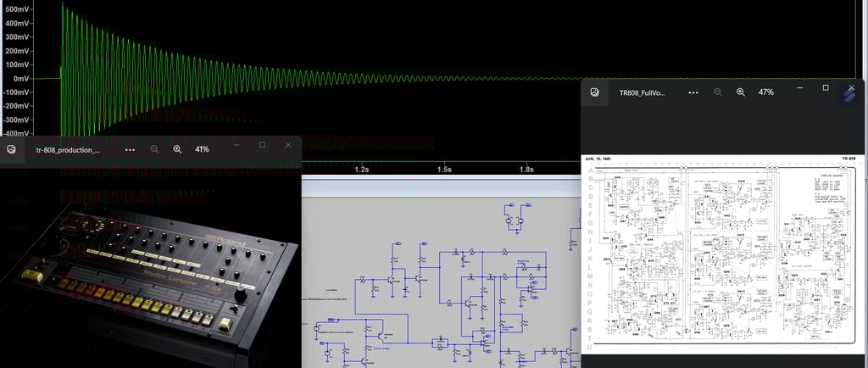
Task: Maximize the tr-808_production photo window
Action: pos(263,145)
